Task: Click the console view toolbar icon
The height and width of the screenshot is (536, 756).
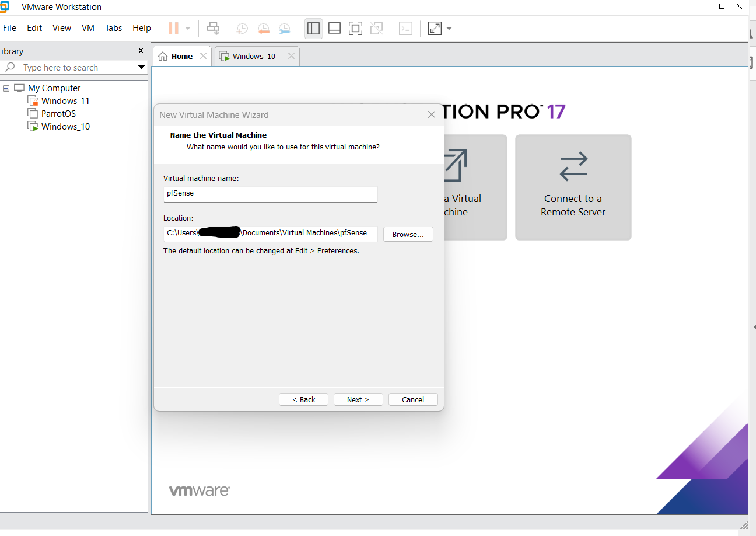Action: point(405,28)
